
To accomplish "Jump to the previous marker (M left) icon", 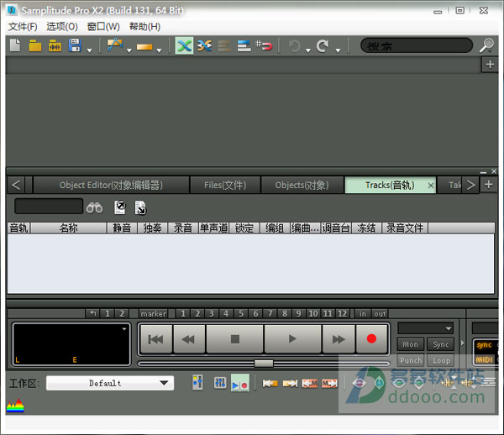I will [x=309, y=383].
